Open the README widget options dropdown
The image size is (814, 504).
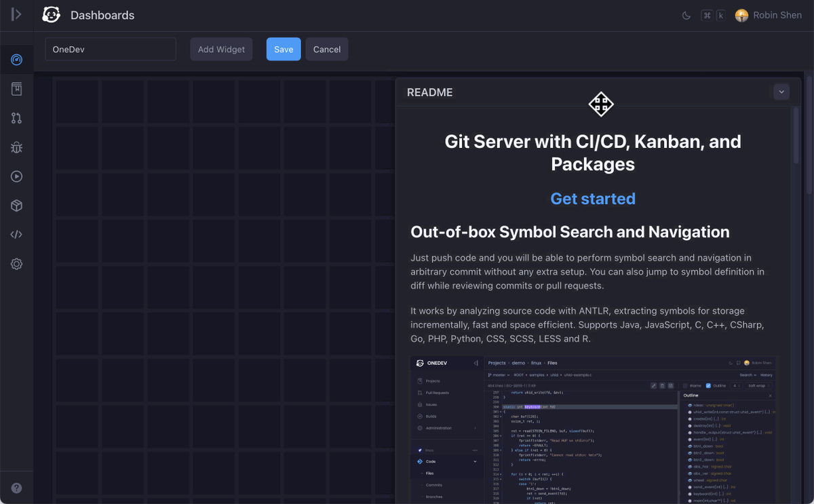[x=781, y=92]
